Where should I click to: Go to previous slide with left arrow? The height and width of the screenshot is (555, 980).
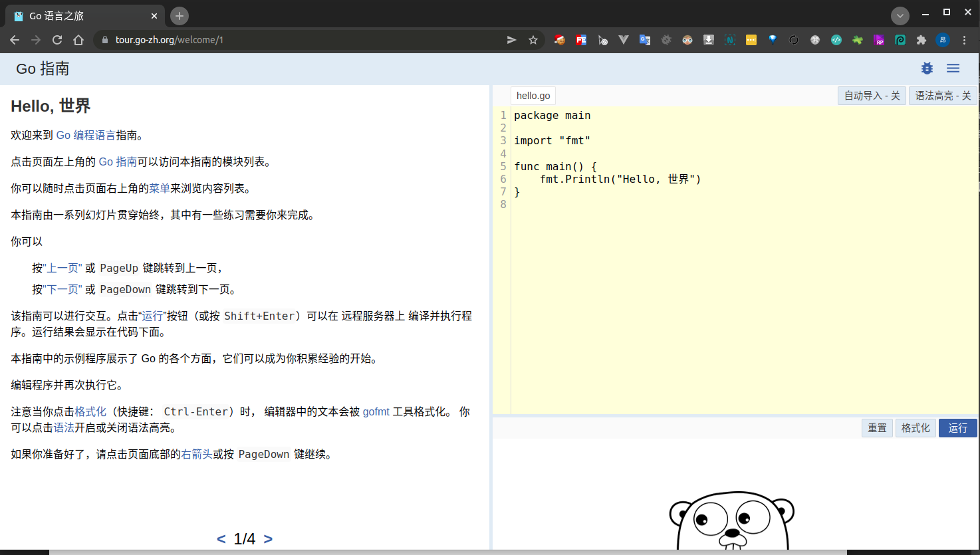(x=221, y=539)
